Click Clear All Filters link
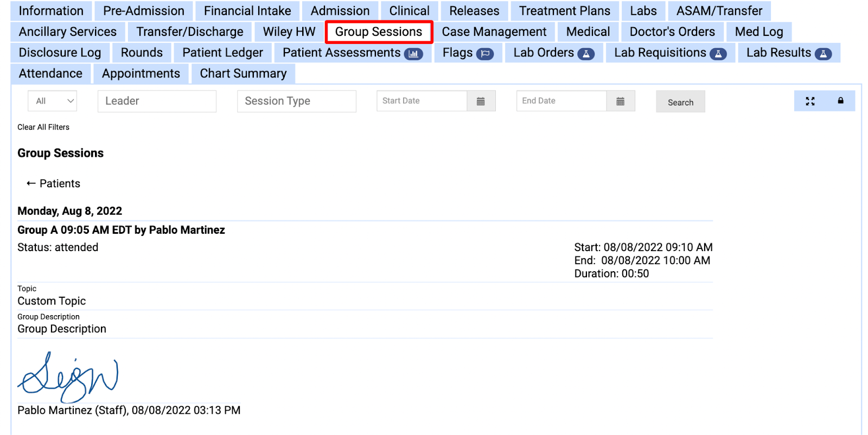868x435 pixels. 43,127
